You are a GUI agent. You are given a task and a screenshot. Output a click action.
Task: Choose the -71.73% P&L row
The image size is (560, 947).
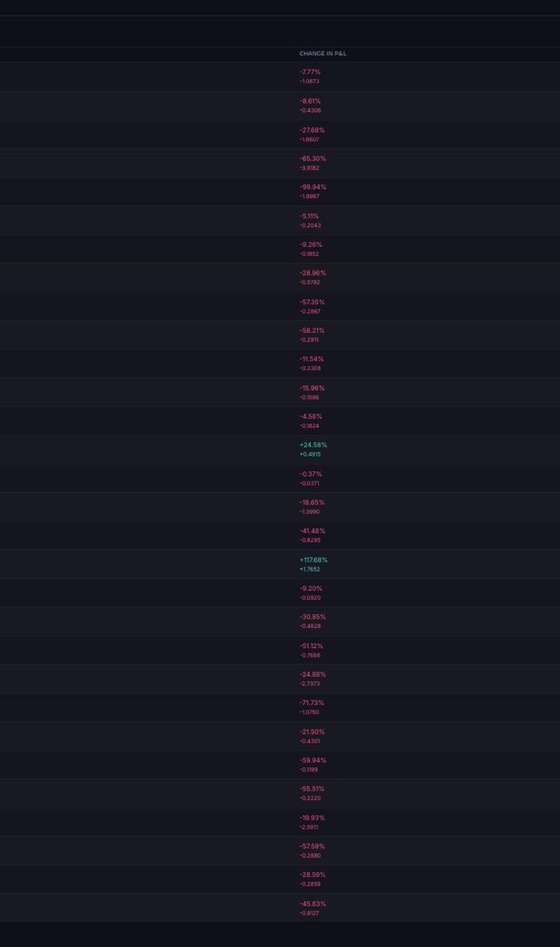[280, 707]
